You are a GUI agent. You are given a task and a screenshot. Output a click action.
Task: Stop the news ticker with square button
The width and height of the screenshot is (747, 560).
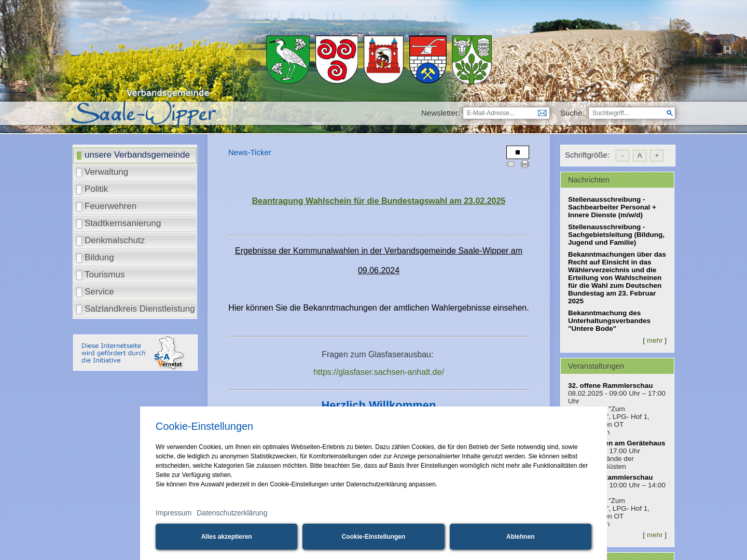[518, 152]
